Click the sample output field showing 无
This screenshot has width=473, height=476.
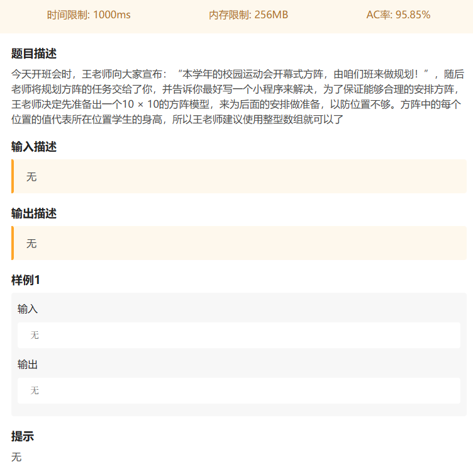point(238,390)
